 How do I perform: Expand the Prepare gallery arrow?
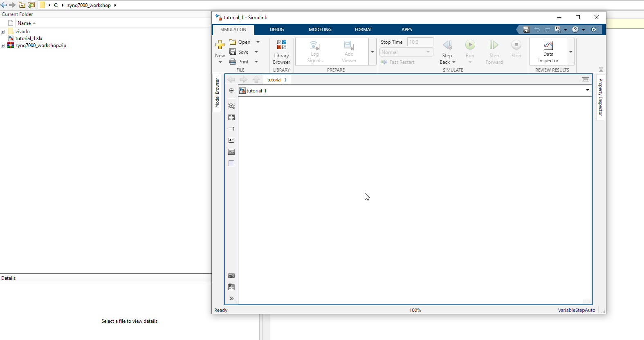[372, 52]
